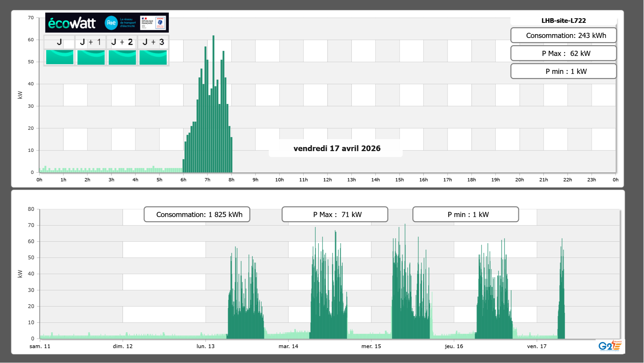Click the green signal icon under J
The image size is (644, 363).
(60, 57)
